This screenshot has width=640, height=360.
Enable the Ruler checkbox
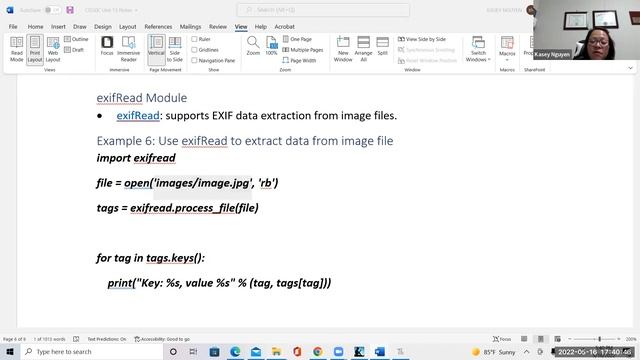pos(194,39)
